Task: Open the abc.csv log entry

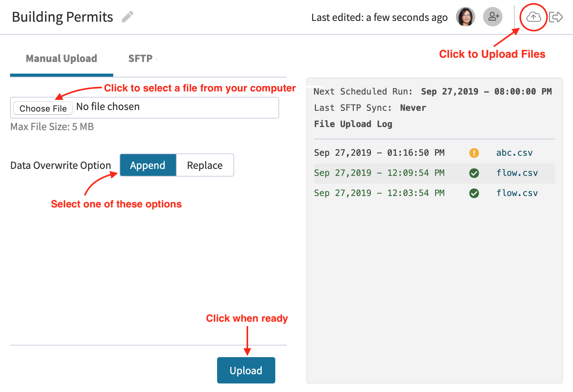Action: pyautogui.click(x=514, y=153)
